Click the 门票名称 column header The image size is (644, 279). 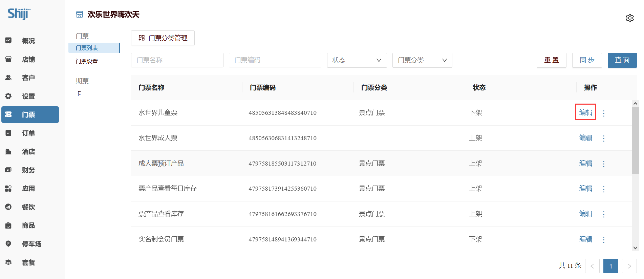coord(151,88)
